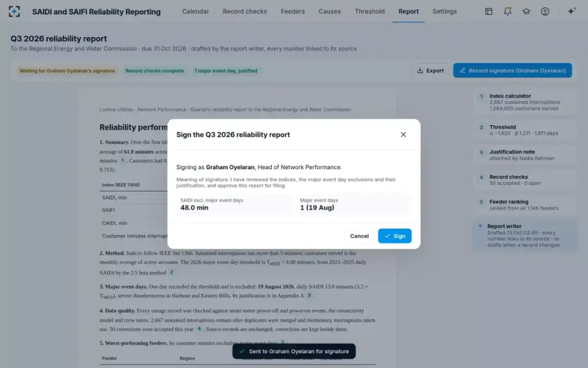
Task: Click the 'SAIDI excl. major event days' value box
Action: (233, 204)
